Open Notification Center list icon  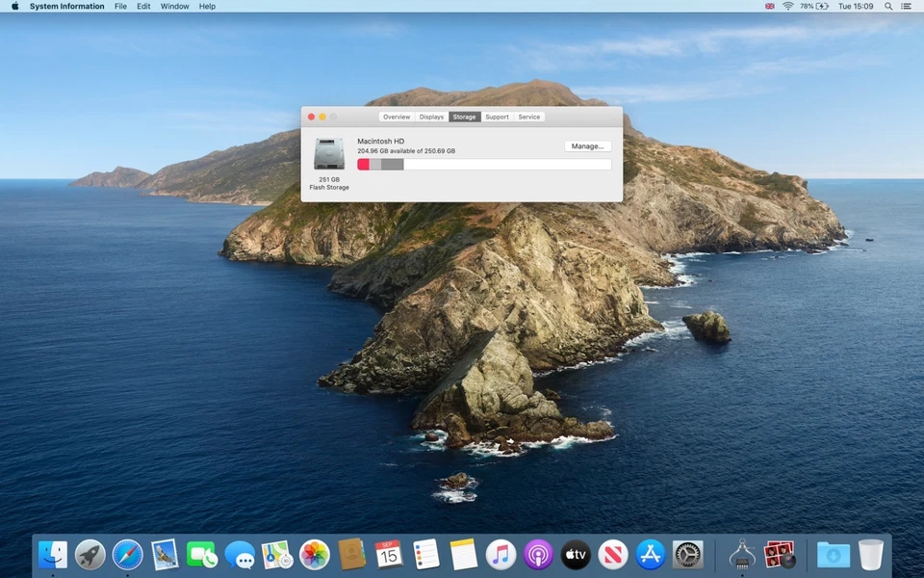pyautogui.click(x=907, y=6)
